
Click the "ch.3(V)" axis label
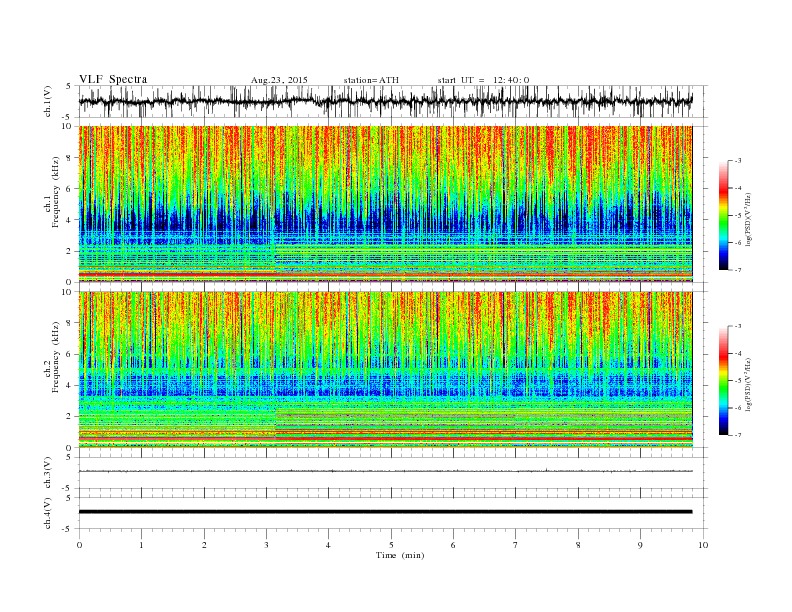click(x=48, y=473)
